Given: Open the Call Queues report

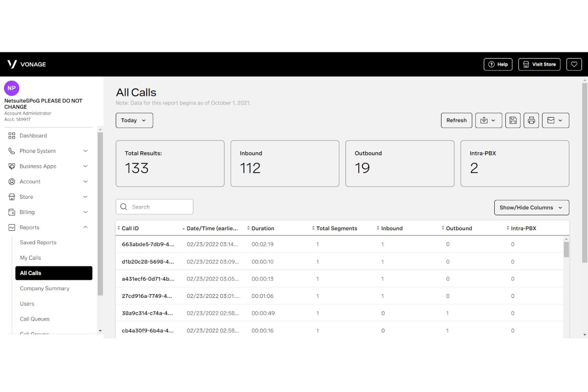Looking at the screenshot, I should [35, 319].
